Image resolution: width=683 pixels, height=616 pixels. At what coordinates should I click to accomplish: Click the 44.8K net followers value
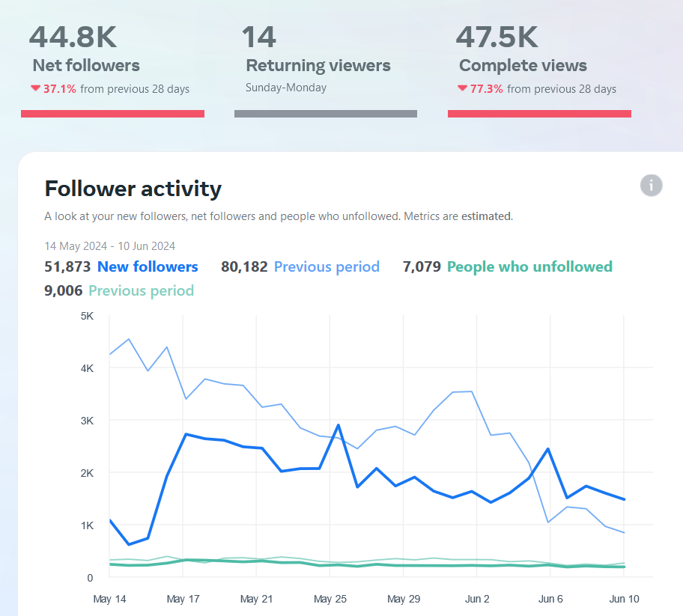pos(73,36)
